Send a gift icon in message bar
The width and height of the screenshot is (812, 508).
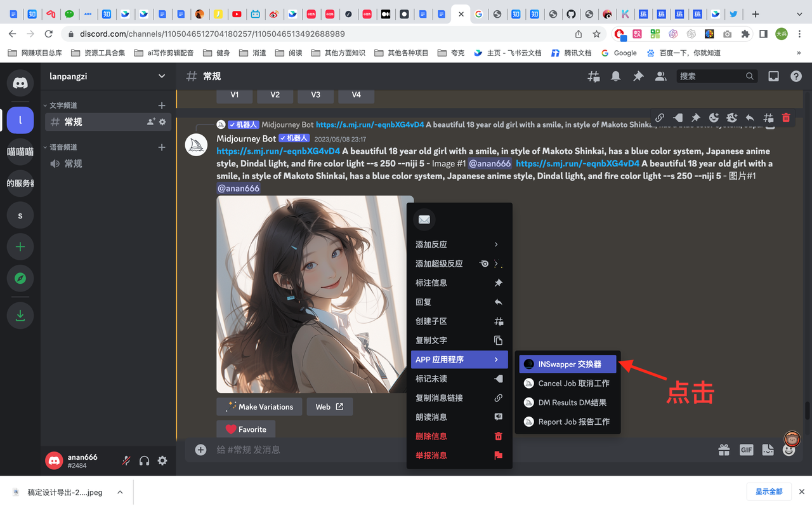(724, 450)
